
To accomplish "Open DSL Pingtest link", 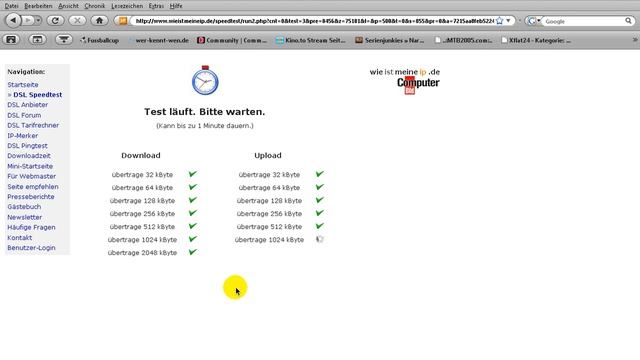I will tap(27, 146).
